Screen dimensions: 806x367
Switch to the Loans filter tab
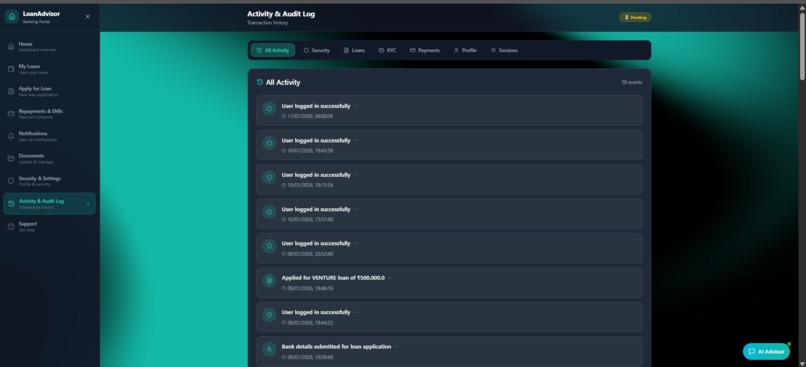coord(354,50)
